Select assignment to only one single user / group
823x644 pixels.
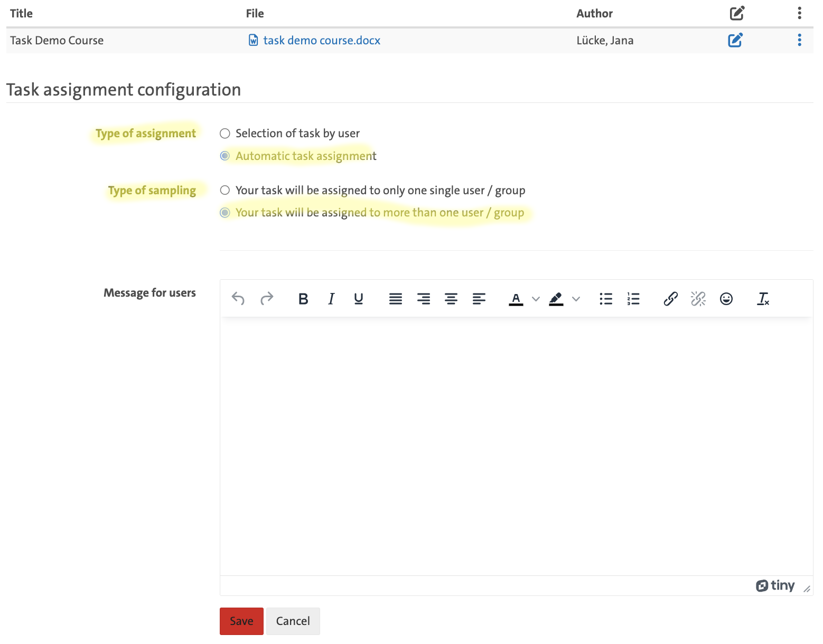pyautogui.click(x=225, y=190)
